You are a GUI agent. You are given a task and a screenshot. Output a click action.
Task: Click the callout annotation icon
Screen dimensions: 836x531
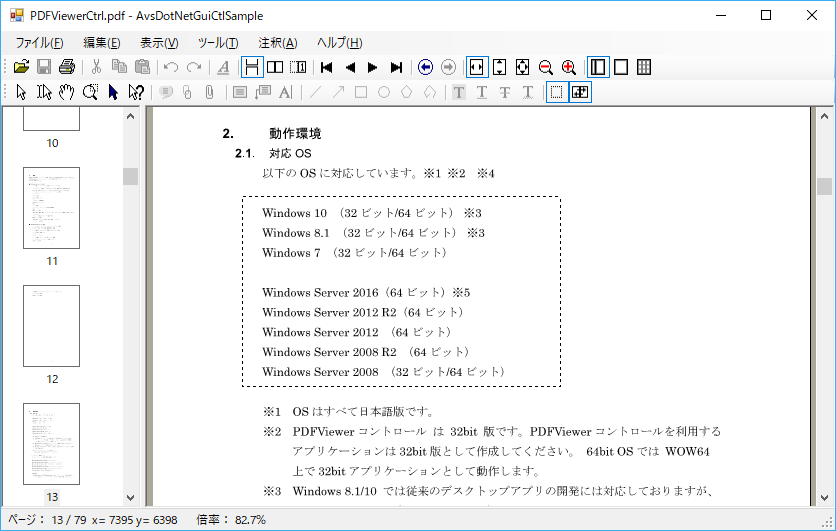tap(263, 92)
